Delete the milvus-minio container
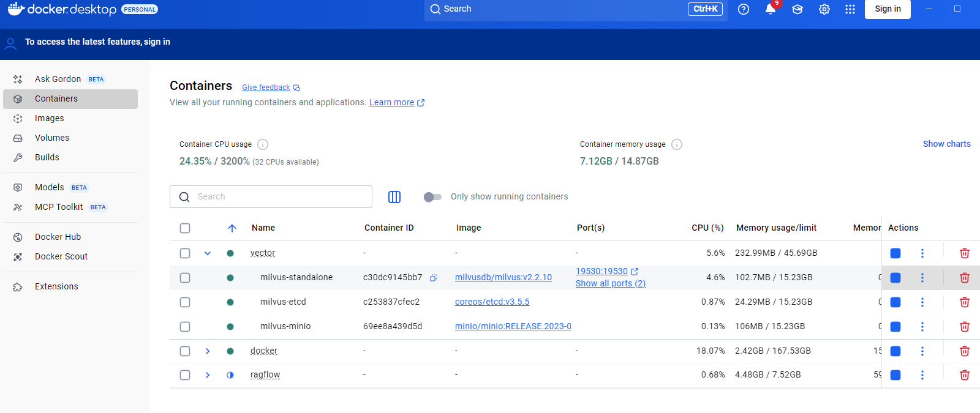Viewport: 980px width, 413px height. tap(965, 327)
